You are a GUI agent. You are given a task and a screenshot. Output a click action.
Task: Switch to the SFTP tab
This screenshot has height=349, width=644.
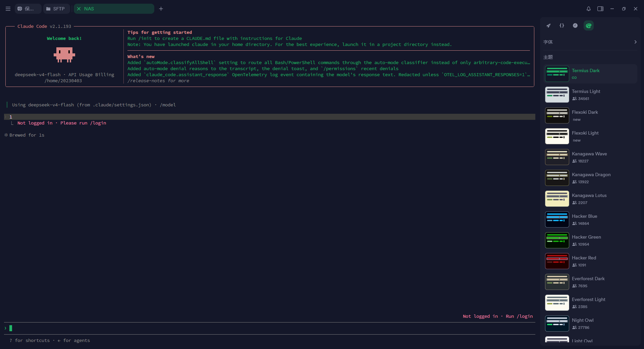coord(56,9)
